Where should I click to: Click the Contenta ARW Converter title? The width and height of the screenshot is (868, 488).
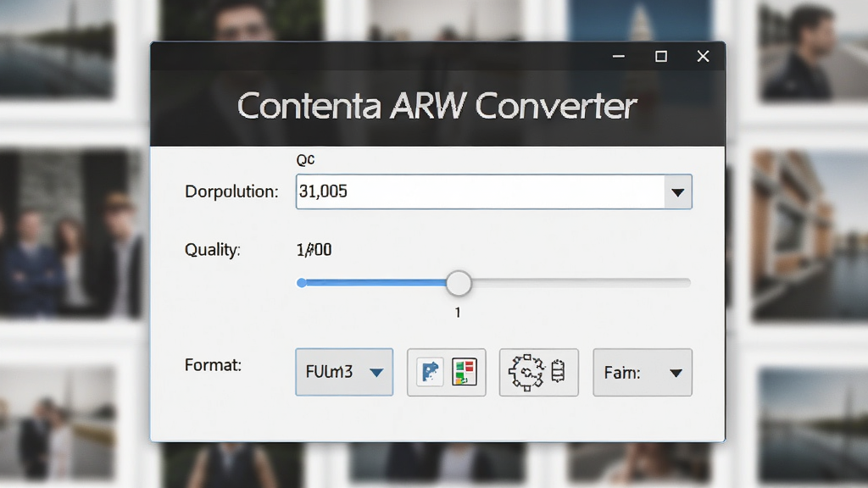(437, 106)
